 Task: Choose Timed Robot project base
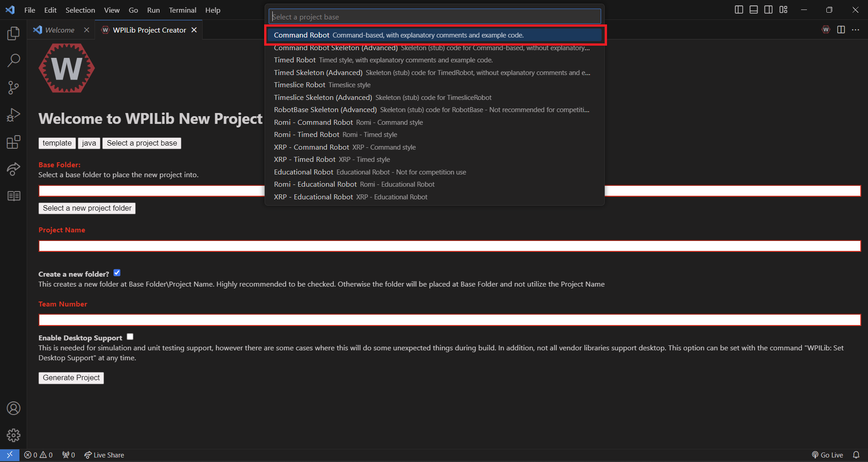[435, 60]
